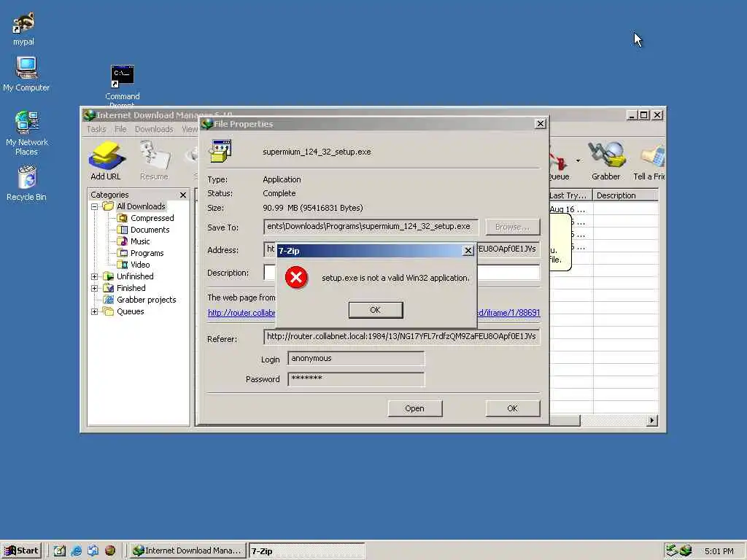Click the Queue toolbar icon
This screenshot has width=747, height=560.
point(558,160)
